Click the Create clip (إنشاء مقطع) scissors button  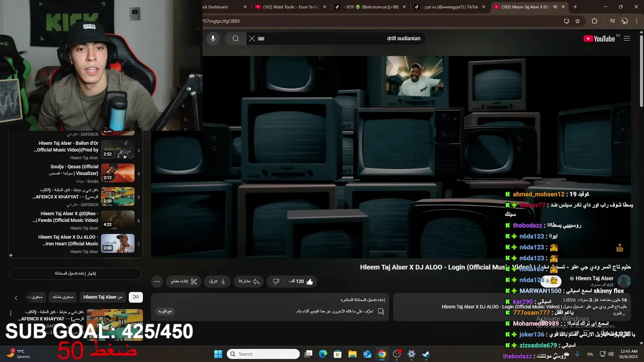coord(184,282)
